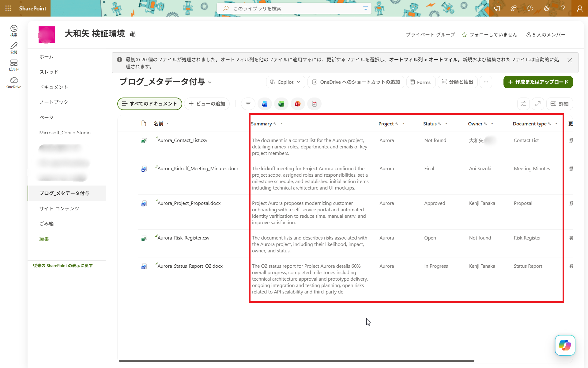
Task: Open the app launcher waffle icon
Action: (8, 8)
